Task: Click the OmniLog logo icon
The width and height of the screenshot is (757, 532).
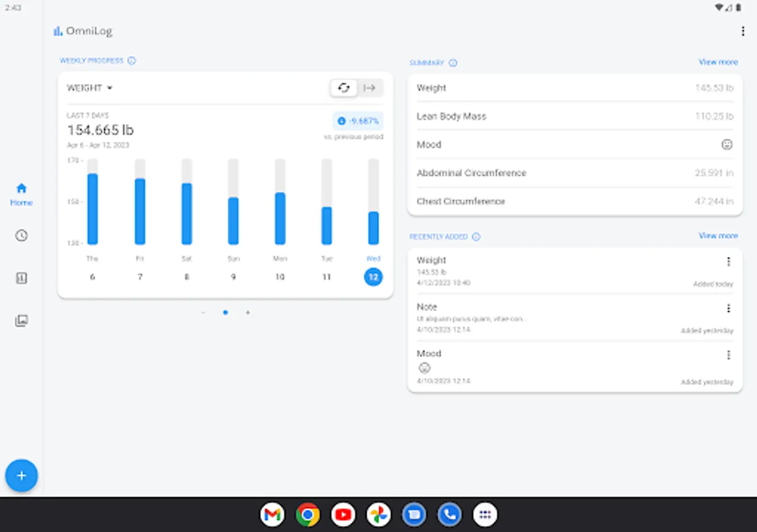Action: pyautogui.click(x=58, y=31)
